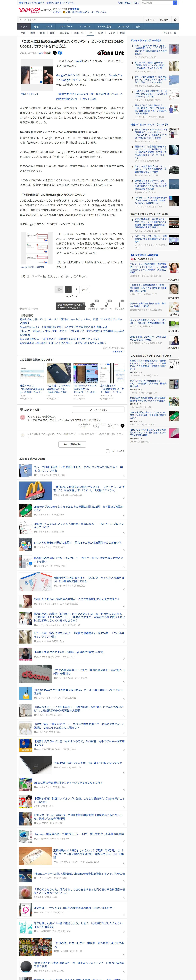Select the 科学 category tab
The width and height of the screenshot is (196, 980).
click(x=100, y=33)
